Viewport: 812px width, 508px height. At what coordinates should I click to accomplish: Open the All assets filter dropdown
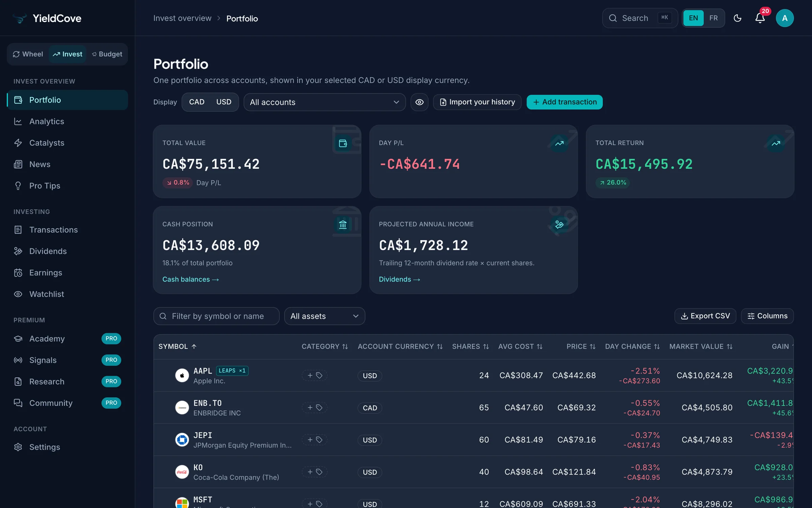point(324,316)
